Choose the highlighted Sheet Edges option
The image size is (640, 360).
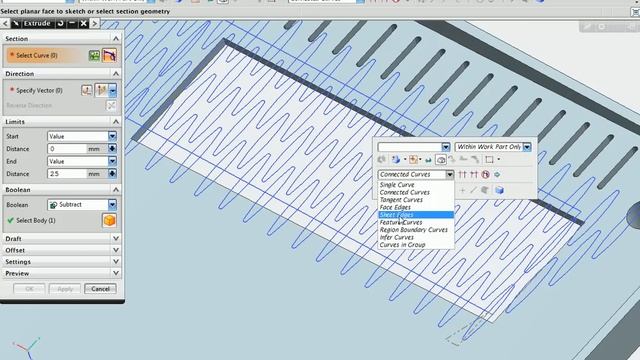point(416,215)
